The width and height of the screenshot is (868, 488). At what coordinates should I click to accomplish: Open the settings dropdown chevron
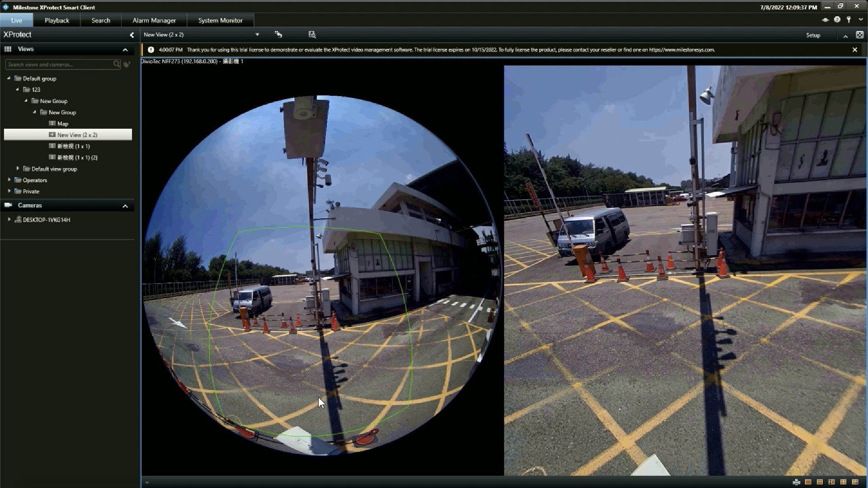[x=861, y=20]
